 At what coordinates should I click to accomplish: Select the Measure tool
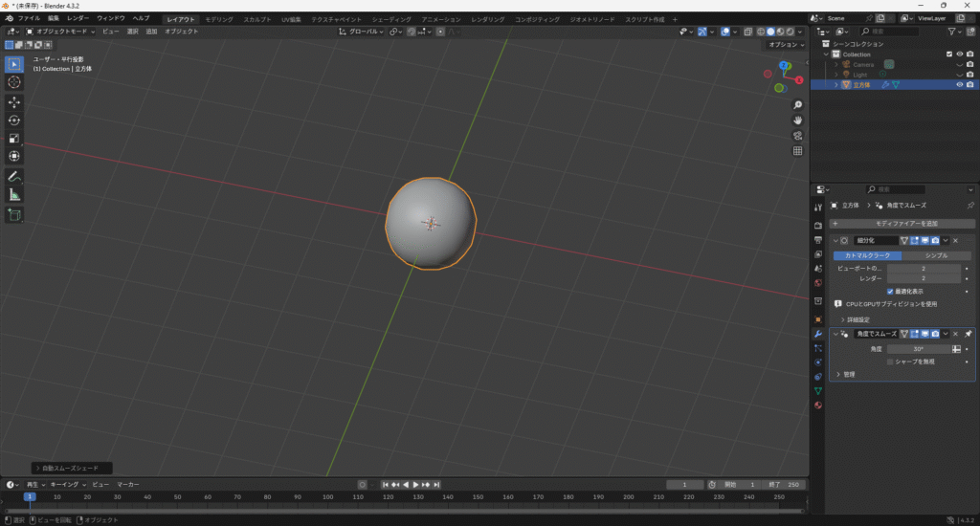(13, 195)
